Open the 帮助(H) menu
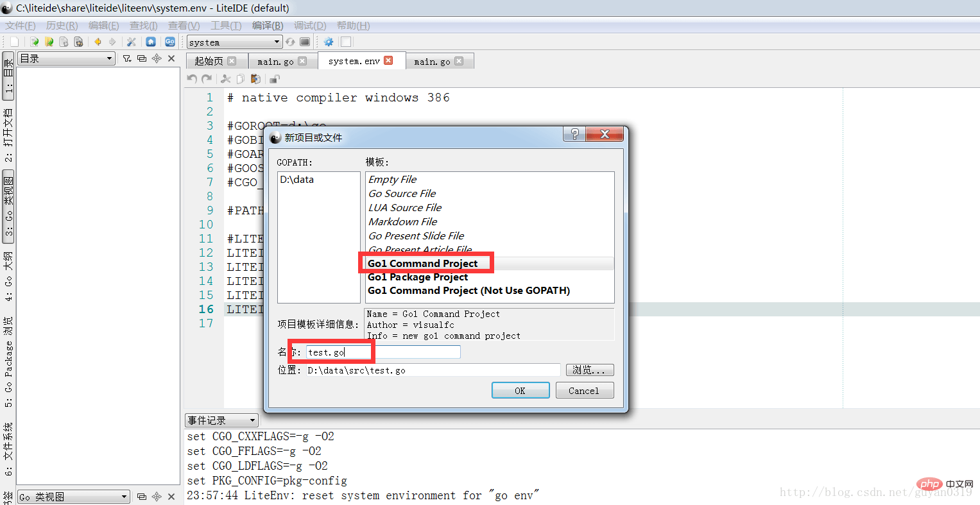The image size is (980, 505). click(x=353, y=26)
